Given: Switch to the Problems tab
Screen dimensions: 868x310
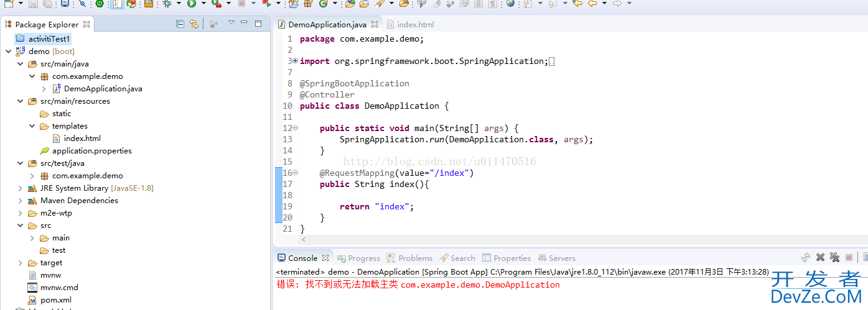Looking at the screenshot, I should point(414,258).
